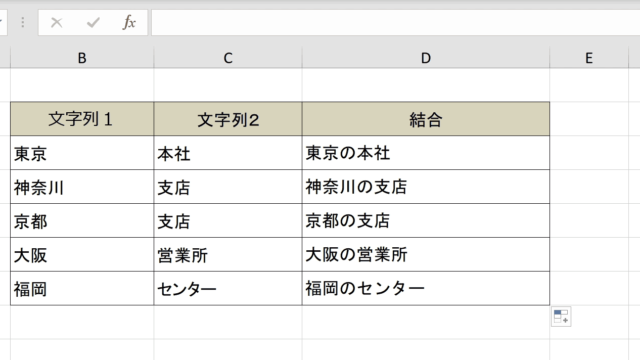This screenshot has width=640, height=360.
Task: Select the 文字列１ header cell
Action: click(82, 119)
